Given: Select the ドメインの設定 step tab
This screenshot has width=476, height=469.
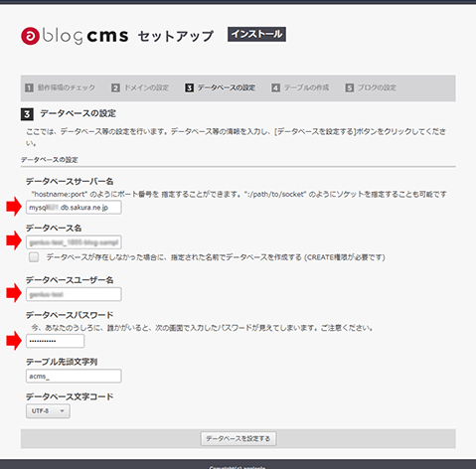Looking at the screenshot, I should (x=140, y=87).
